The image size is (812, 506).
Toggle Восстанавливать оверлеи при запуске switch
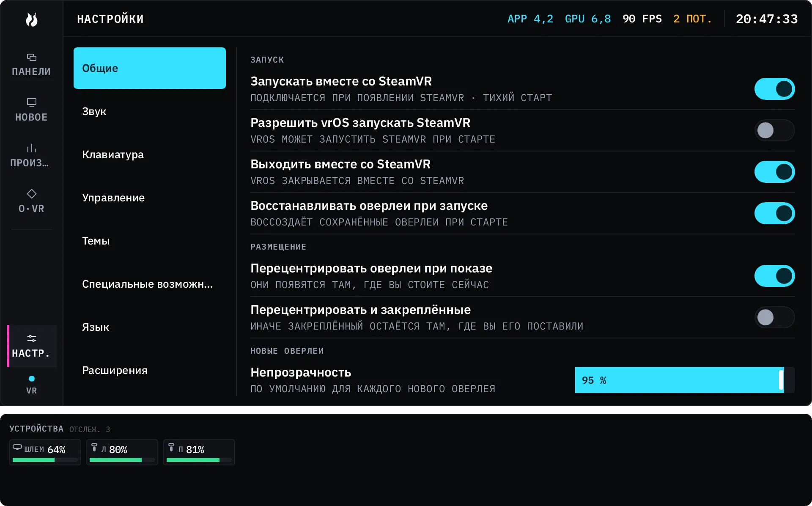point(774,213)
